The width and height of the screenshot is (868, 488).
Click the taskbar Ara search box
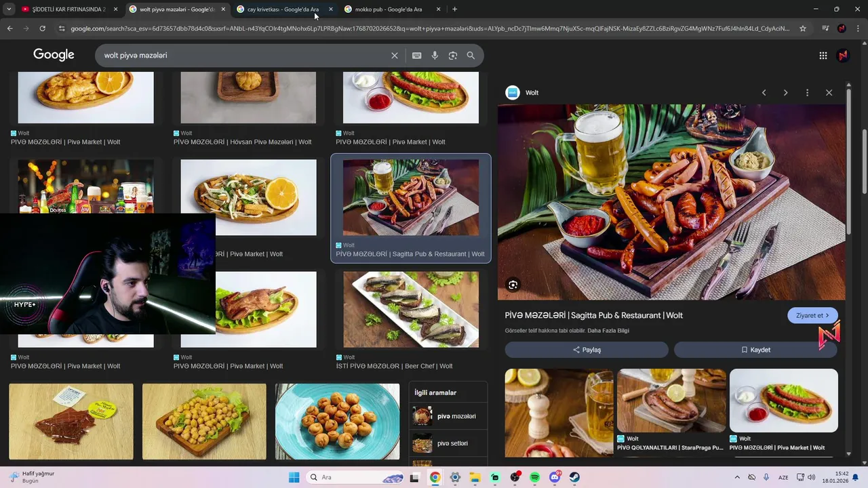point(356,477)
